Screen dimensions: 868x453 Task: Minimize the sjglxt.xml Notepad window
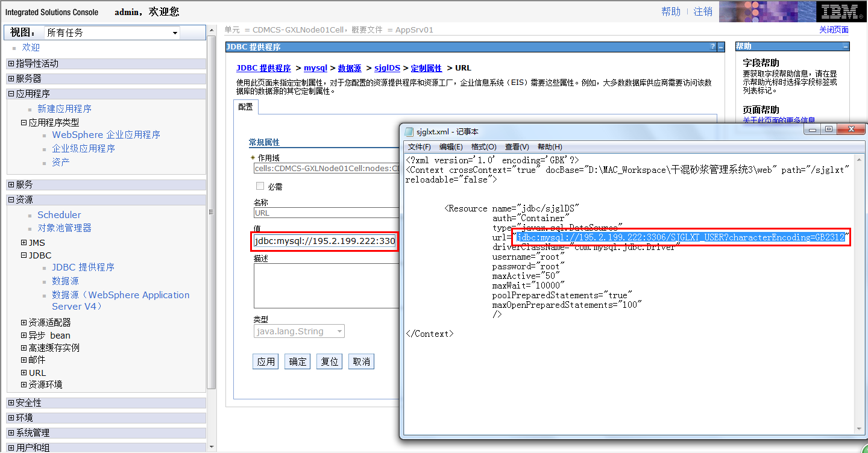[x=814, y=129]
